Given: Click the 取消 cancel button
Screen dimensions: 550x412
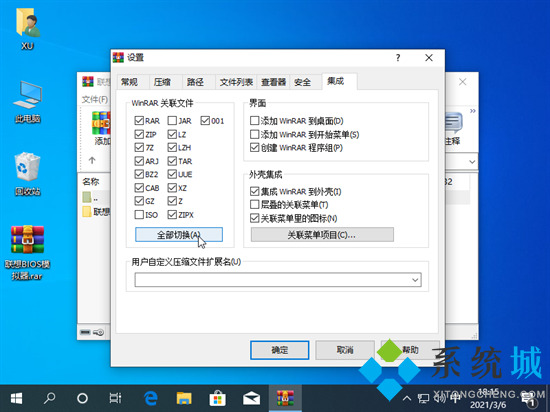Looking at the screenshot, I should (345, 350).
